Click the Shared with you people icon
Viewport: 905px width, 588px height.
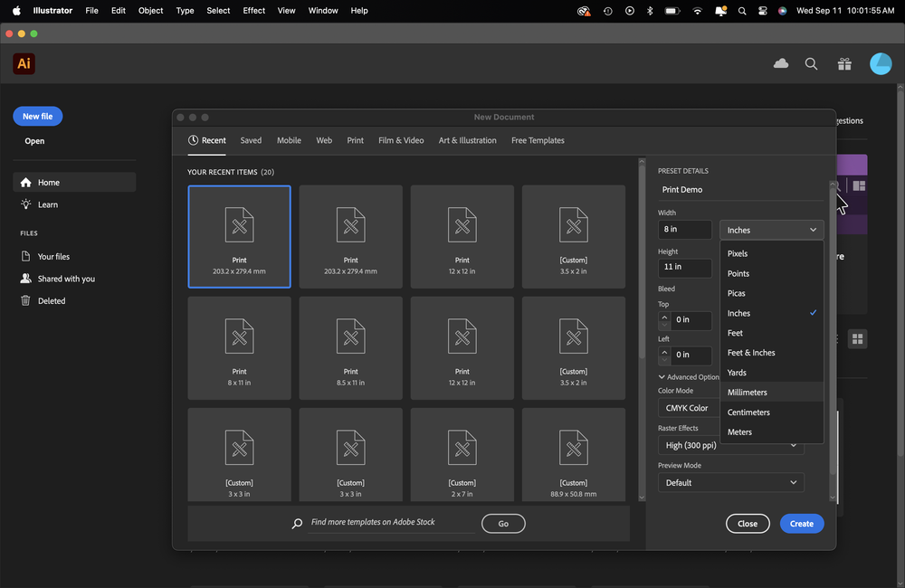25,278
